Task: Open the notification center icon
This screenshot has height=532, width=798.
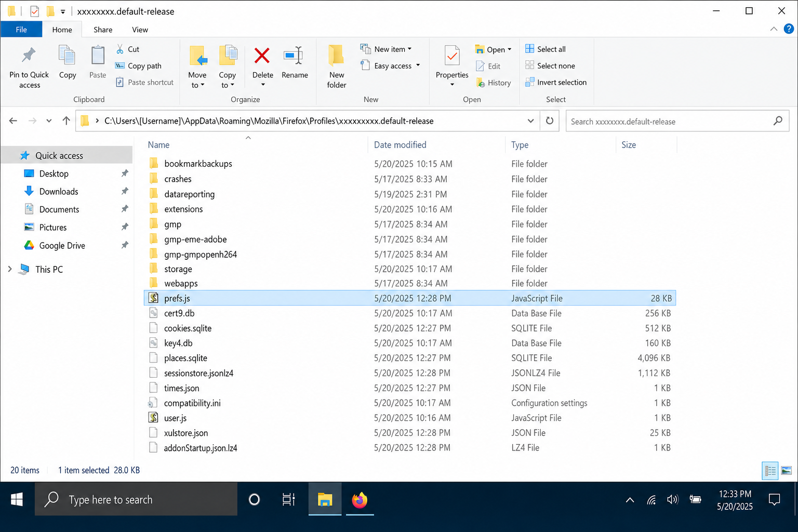Action: (x=774, y=500)
